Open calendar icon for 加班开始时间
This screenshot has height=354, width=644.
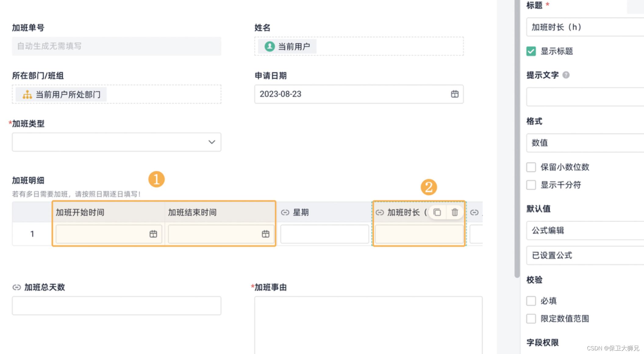coord(153,234)
